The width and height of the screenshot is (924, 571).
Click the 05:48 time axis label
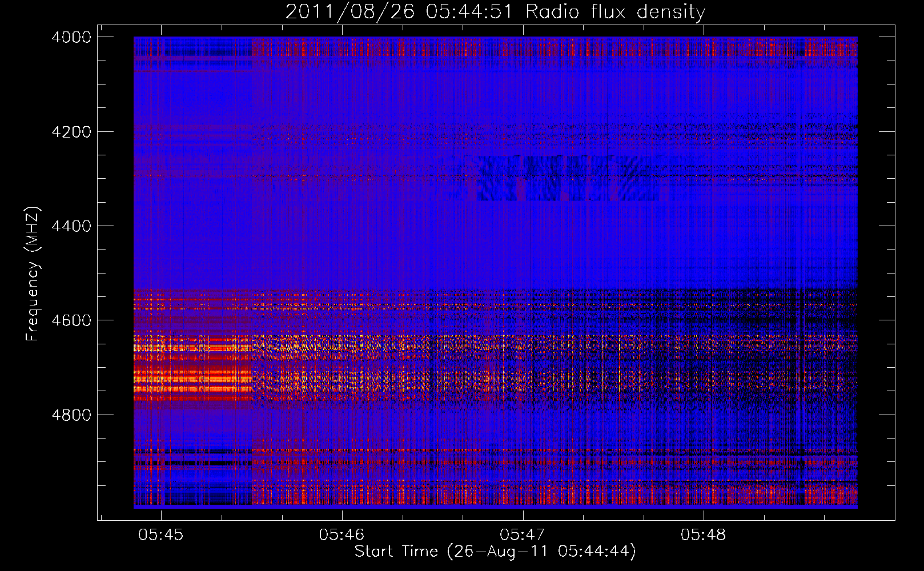coord(704,535)
